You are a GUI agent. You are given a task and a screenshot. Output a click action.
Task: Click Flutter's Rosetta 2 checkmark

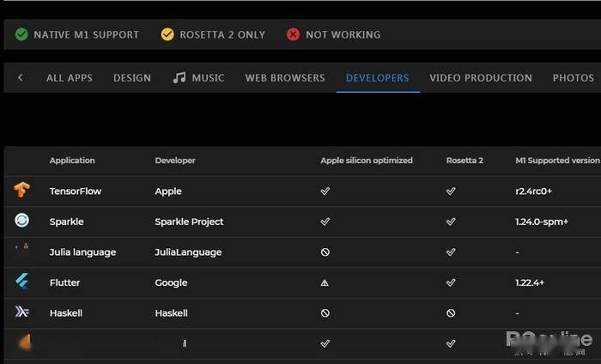[x=451, y=282]
